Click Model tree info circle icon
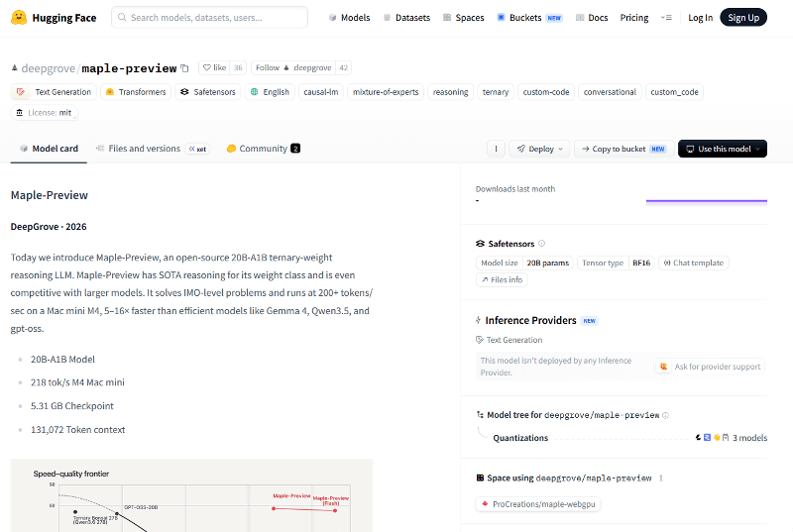This screenshot has width=793, height=532. [x=665, y=415]
